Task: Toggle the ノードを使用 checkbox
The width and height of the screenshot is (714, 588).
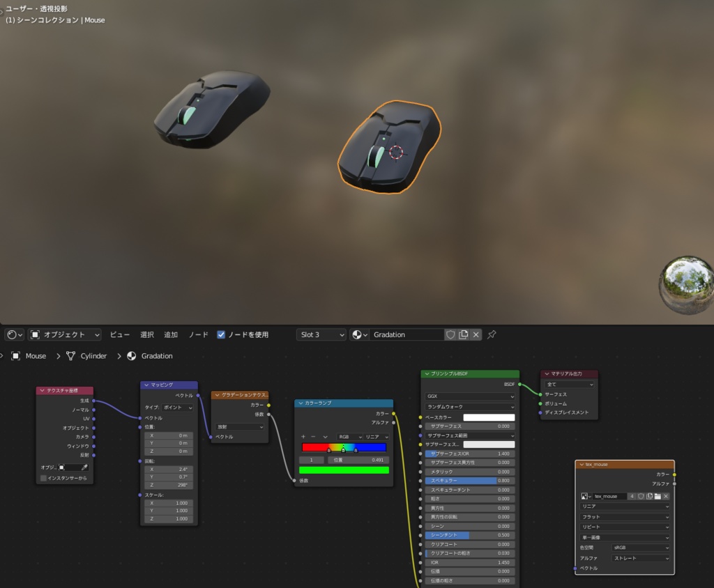Action: click(x=222, y=334)
